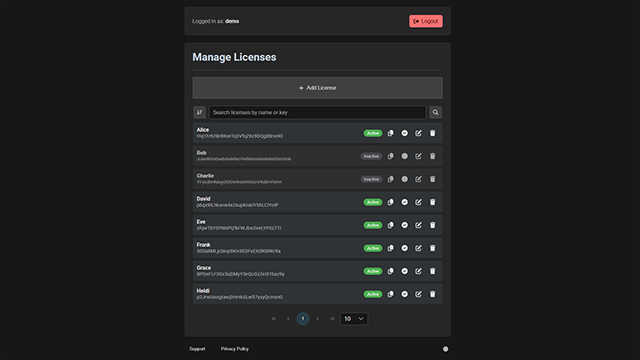Run search with magnifier button
The height and width of the screenshot is (360, 640).
[x=436, y=112]
